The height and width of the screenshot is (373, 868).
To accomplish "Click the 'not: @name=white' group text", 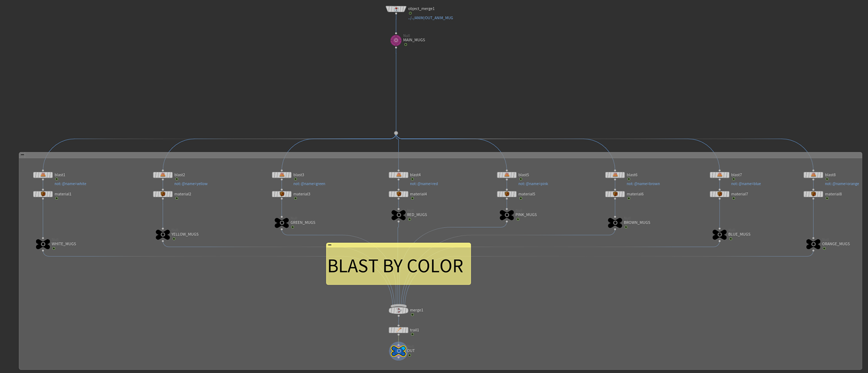I will click(71, 184).
